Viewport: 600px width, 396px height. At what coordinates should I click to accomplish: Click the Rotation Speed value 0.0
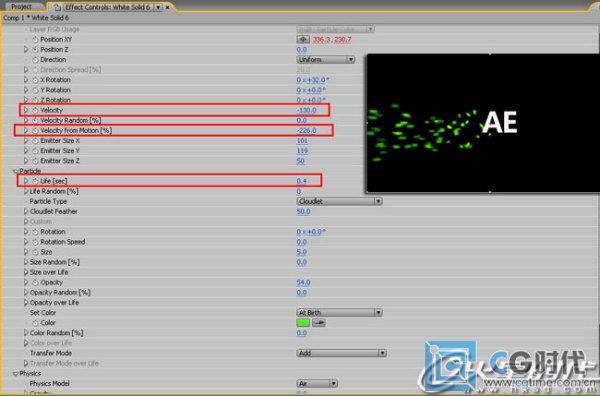point(302,242)
